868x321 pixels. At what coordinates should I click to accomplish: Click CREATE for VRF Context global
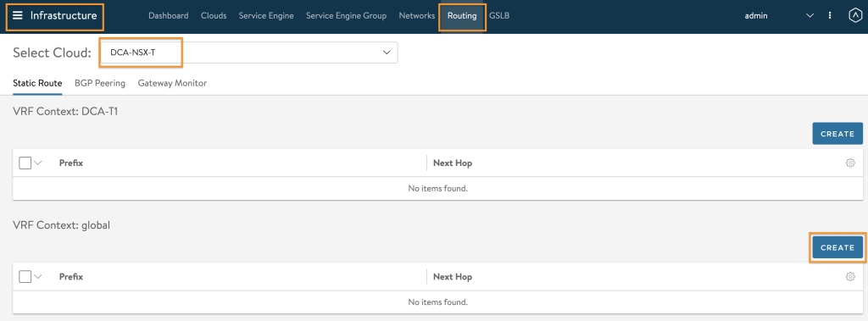pyautogui.click(x=837, y=247)
